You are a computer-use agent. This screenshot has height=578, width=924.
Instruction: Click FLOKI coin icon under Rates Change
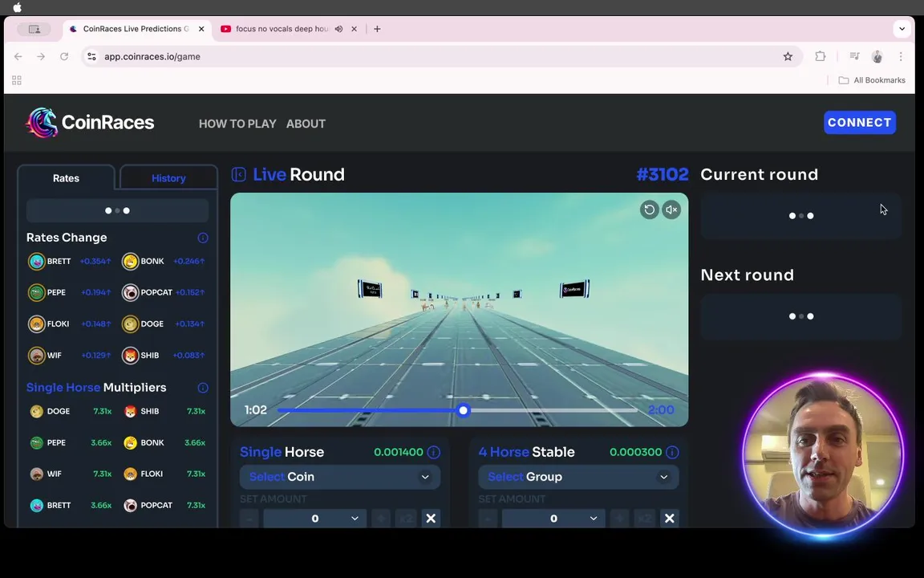[37, 324]
